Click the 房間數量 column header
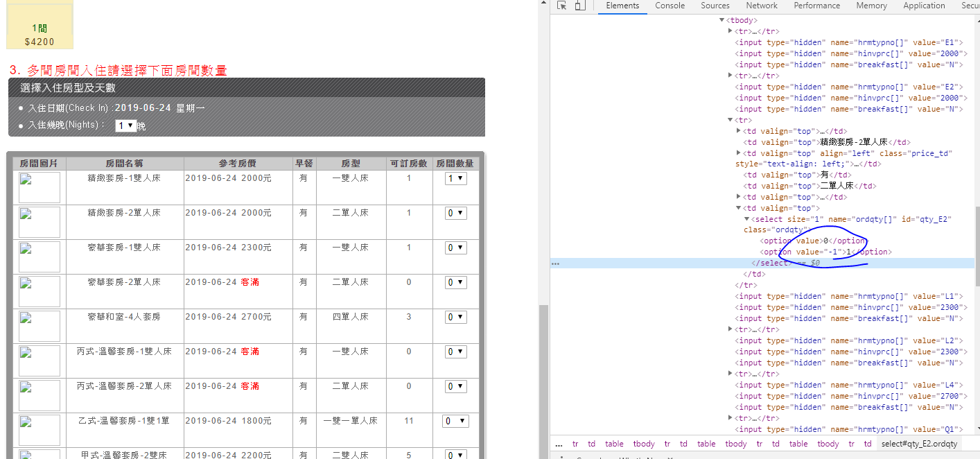Viewport: 980px width, 459px height. point(455,164)
